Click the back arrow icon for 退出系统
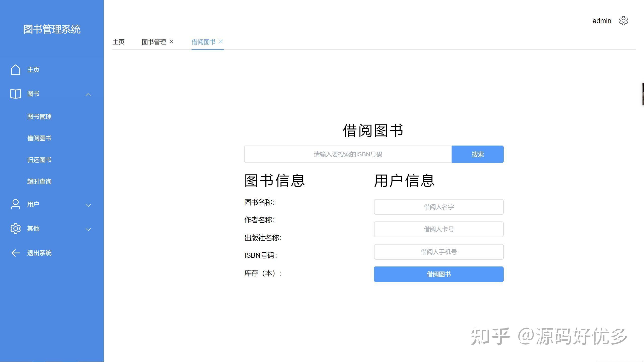The image size is (644, 362). tap(15, 253)
